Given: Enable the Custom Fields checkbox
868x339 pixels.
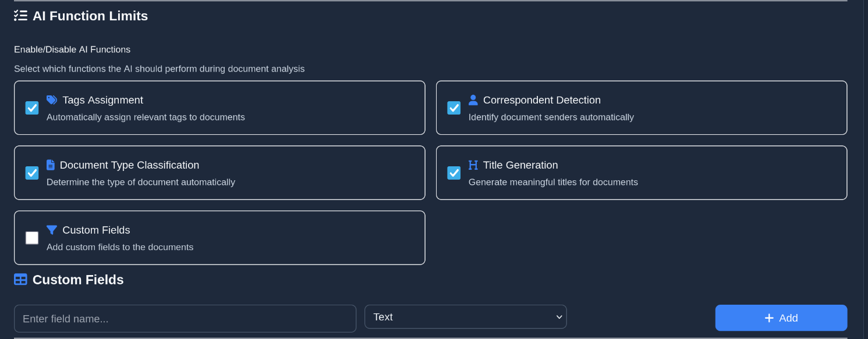Looking at the screenshot, I should tap(32, 238).
